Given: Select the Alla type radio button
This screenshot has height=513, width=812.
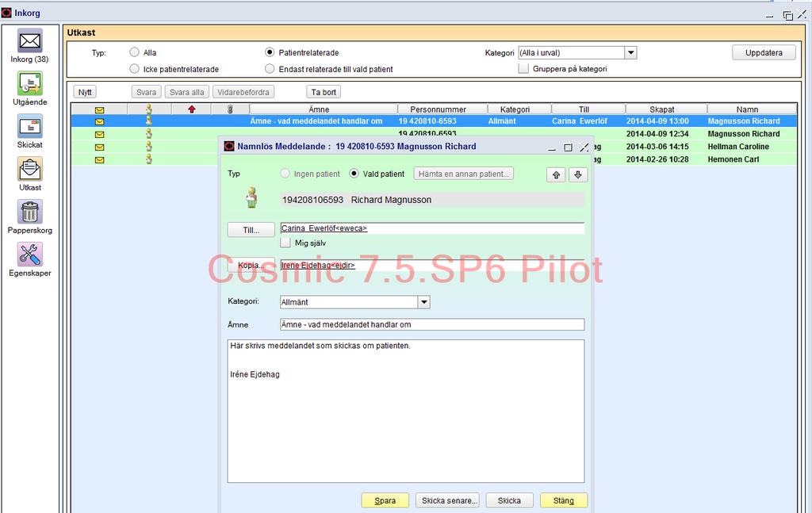Looking at the screenshot, I should point(135,52).
